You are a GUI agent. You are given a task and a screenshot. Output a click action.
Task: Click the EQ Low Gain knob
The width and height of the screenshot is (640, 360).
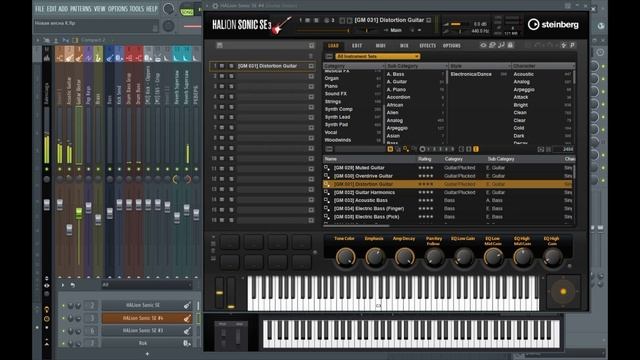click(464, 258)
